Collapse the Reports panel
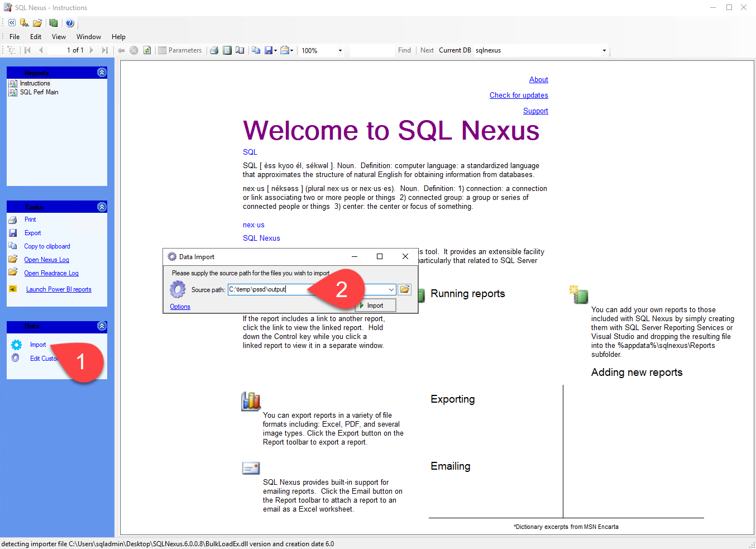 tap(102, 72)
